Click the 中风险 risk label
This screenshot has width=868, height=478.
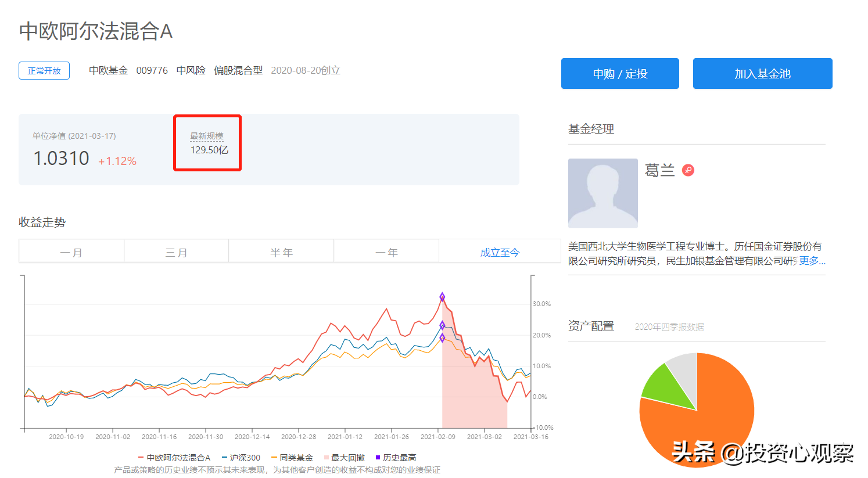click(191, 70)
